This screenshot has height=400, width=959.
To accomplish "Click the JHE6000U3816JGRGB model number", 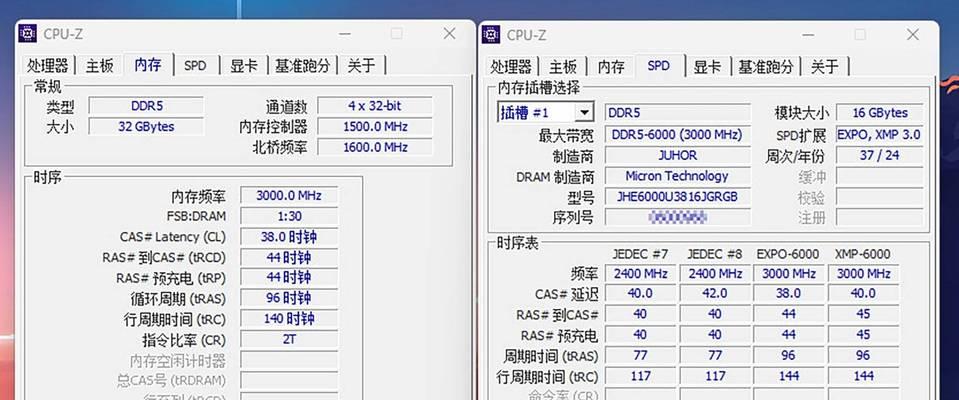I will (677, 197).
